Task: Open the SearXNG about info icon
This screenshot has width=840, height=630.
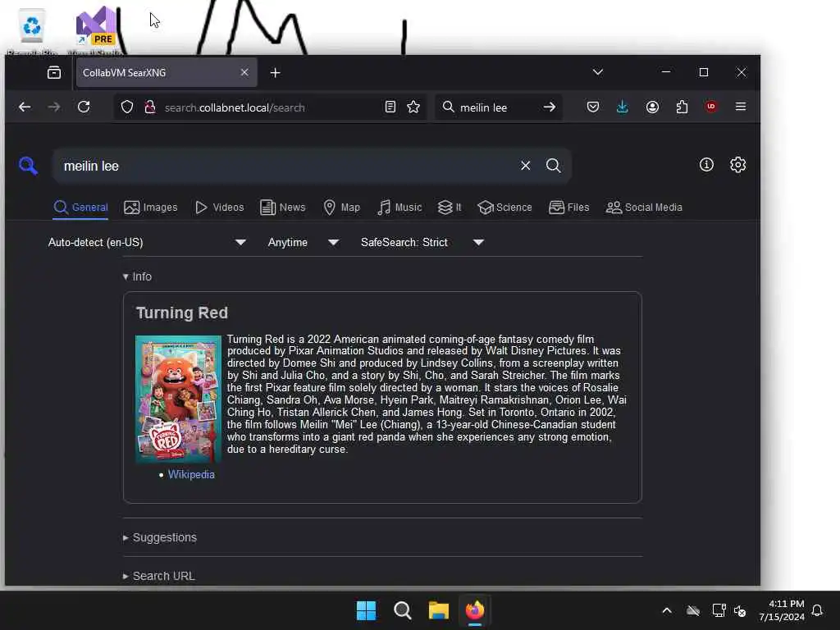Action: point(706,164)
